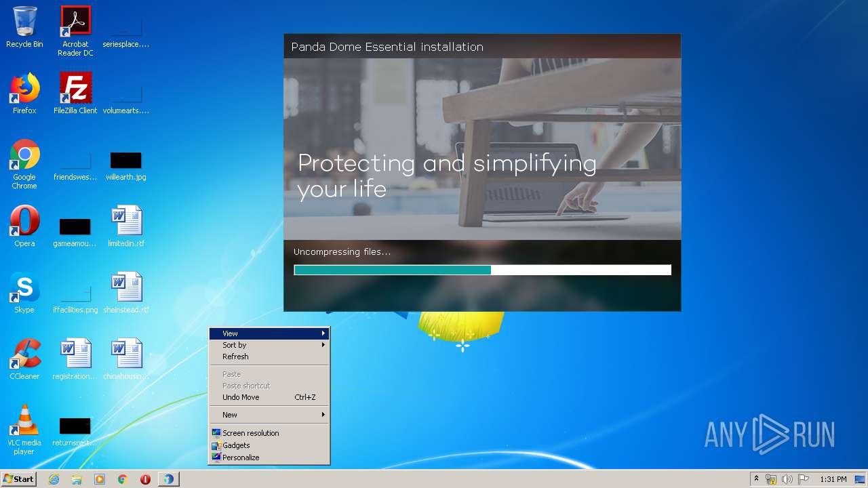Click the "Uncompressing files..." status text
The image size is (868, 488).
tap(342, 252)
